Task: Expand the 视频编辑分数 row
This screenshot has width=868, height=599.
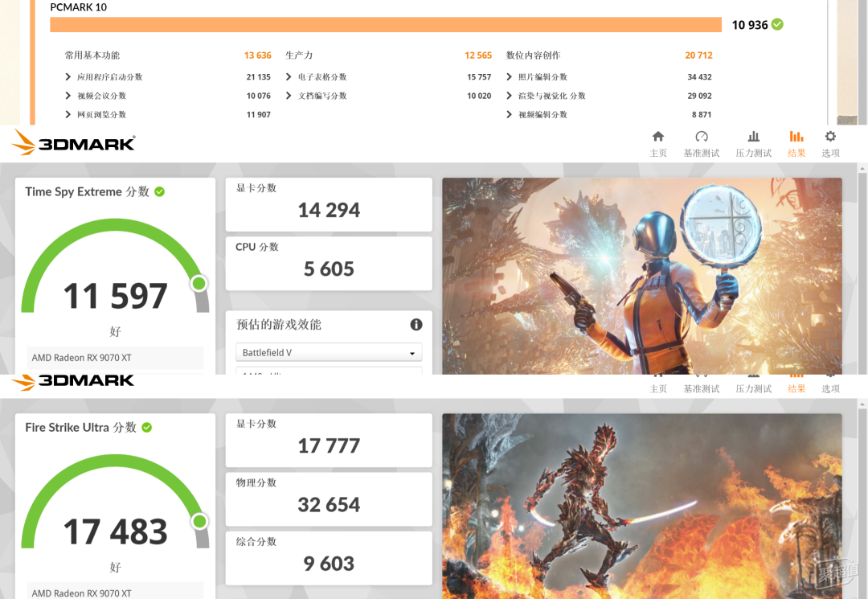Action: coord(509,114)
